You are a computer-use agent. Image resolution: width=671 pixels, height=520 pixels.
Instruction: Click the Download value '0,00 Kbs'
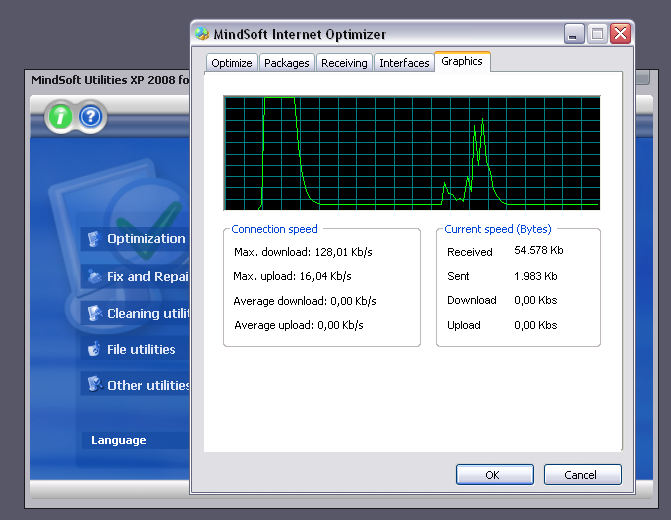[536, 300]
